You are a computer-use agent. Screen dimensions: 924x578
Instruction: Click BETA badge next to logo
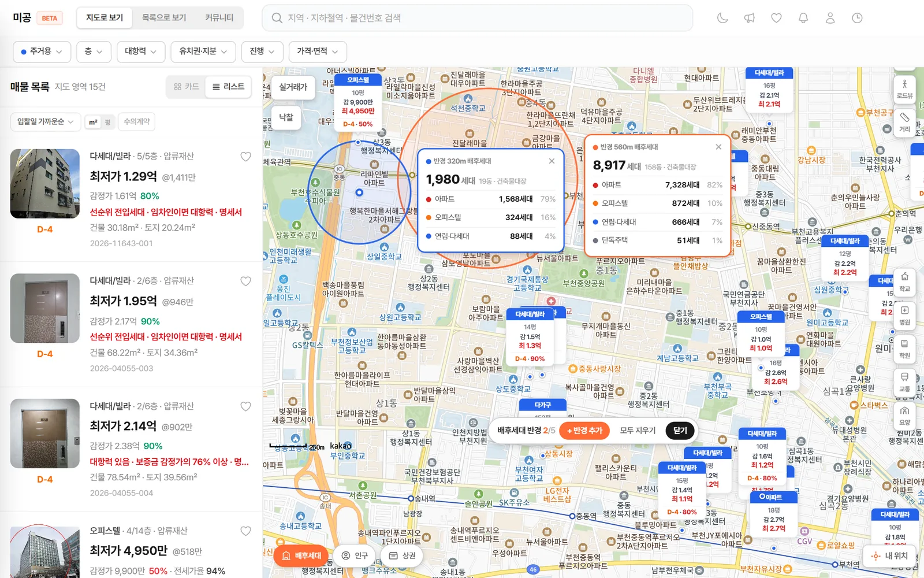coord(50,18)
